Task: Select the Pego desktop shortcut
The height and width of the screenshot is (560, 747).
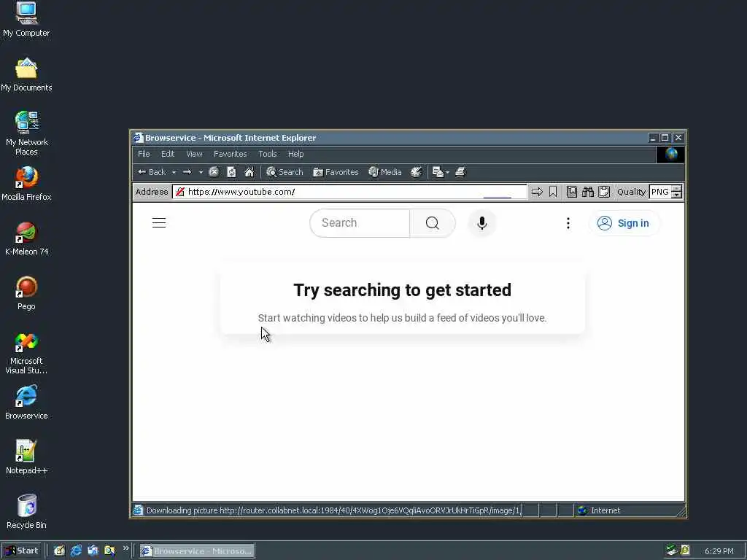Action: pos(26,293)
